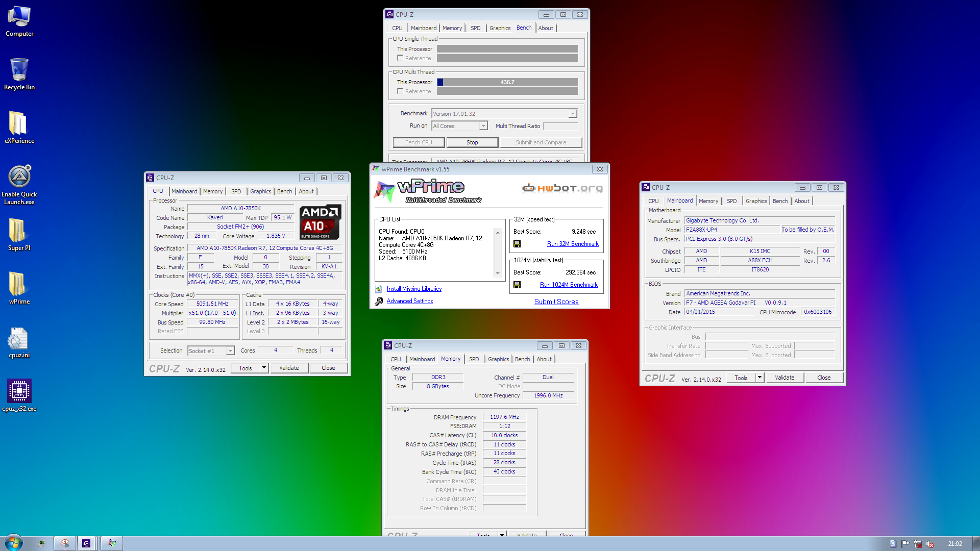The image size is (980, 551).
Task: Click the Install Missing Libraries link
Action: 414,289
